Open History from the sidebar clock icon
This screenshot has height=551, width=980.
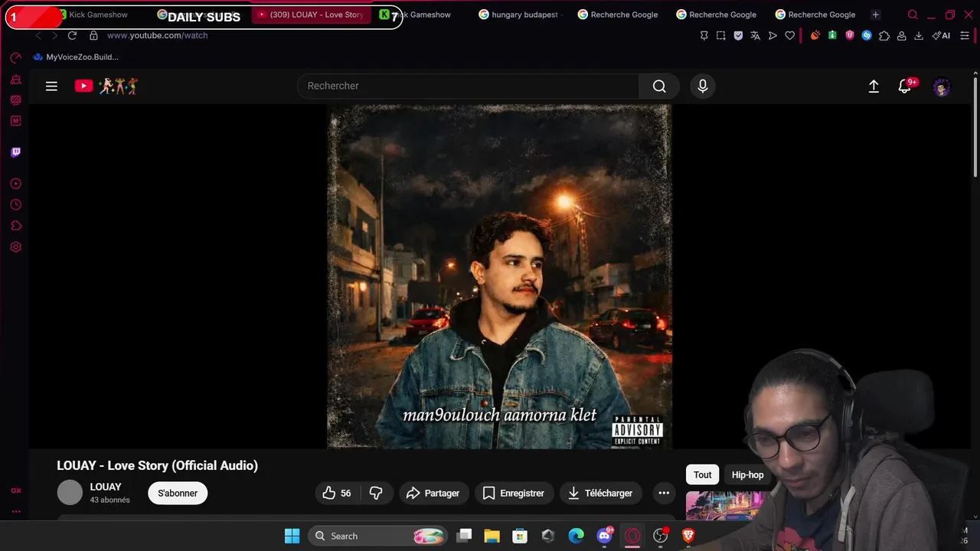pos(15,205)
